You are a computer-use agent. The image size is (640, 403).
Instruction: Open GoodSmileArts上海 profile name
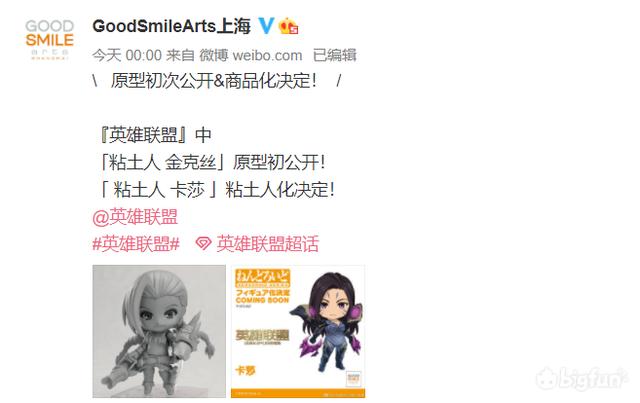(171, 27)
